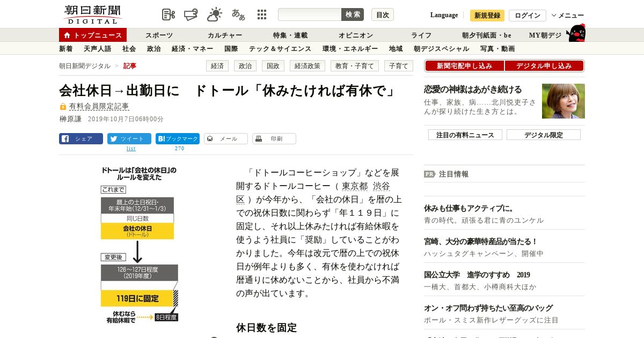Open the Language link
Screen dimensions: 644x338
[x=444, y=15]
